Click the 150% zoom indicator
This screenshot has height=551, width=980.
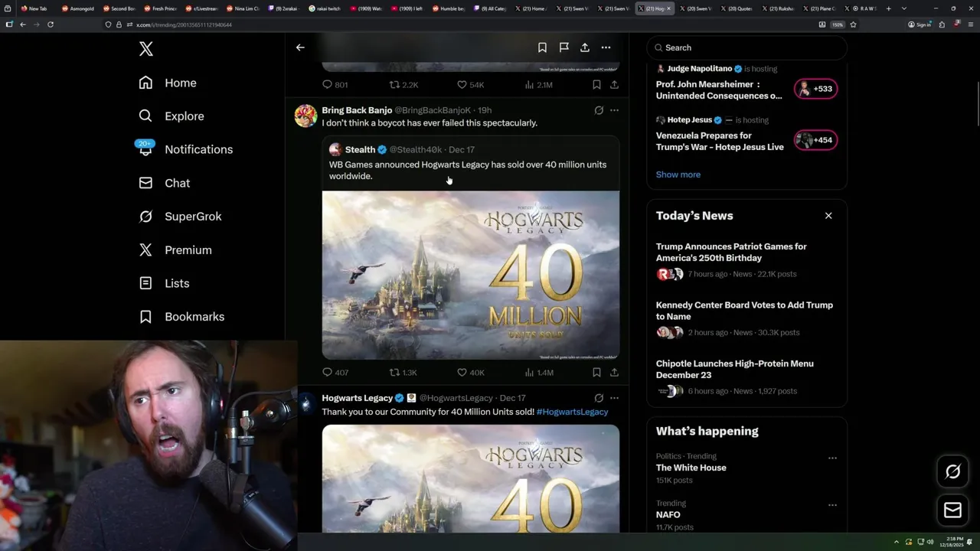pyautogui.click(x=838, y=24)
